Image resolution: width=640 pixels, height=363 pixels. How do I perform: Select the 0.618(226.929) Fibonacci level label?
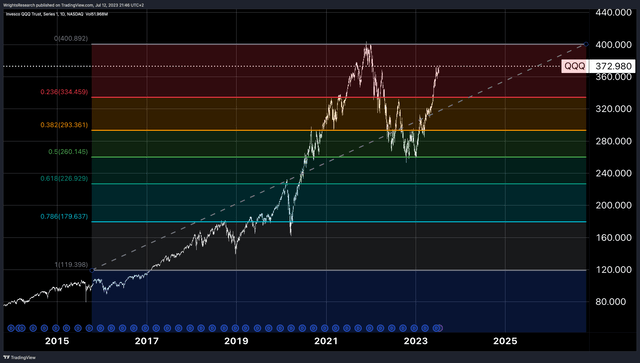[64, 178]
